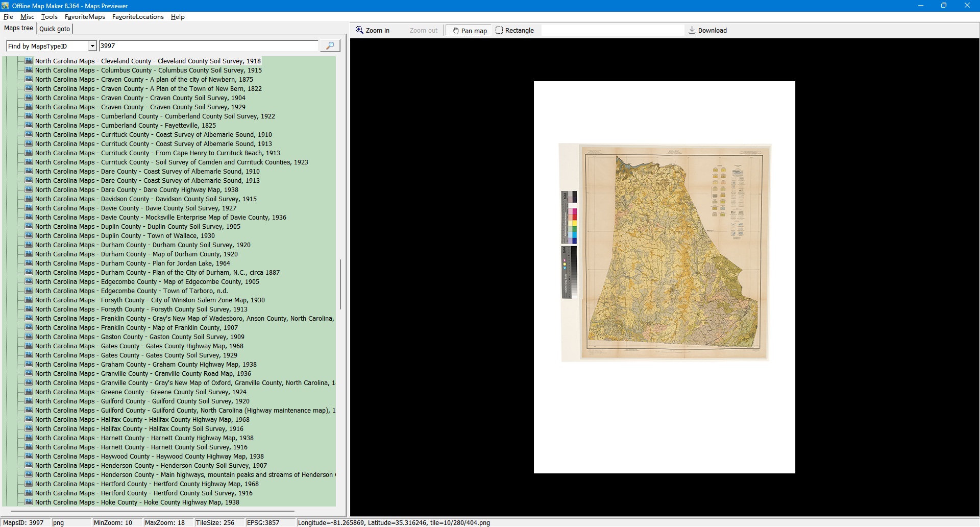
Task: Click the Zoom out toolbar button
Action: (423, 31)
